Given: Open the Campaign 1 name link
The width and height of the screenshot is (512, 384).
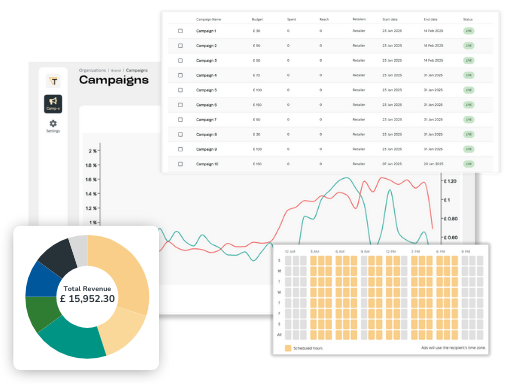Looking at the screenshot, I should pyautogui.click(x=206, y=31).
